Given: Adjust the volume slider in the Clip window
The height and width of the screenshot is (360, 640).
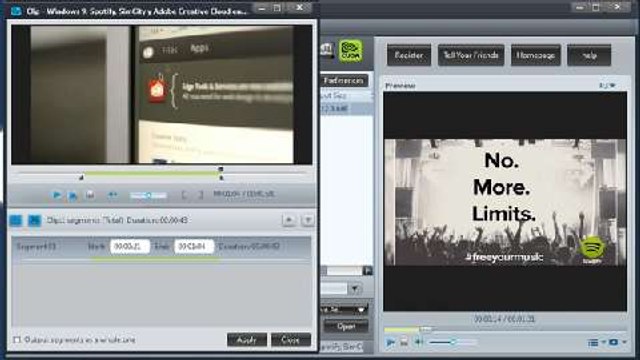Looking at the screenshot, I should point(148,196).
